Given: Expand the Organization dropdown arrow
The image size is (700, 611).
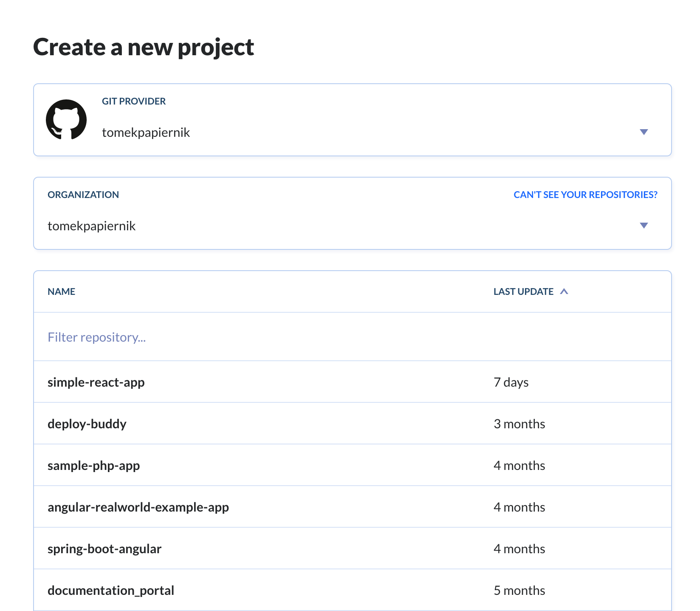Looking at the screenshot, I should coord(644,226).
